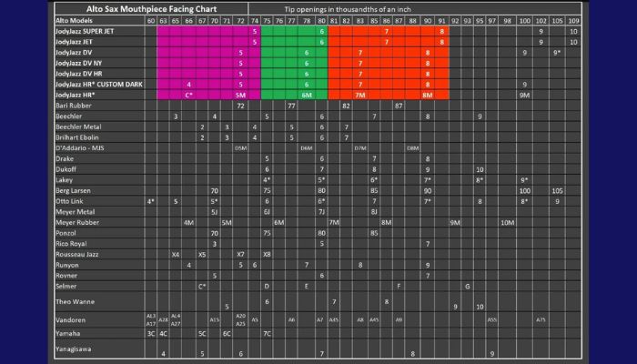Select the 'Meyer Metal' row label
The width and height of the screenshot is (637, 364).
pos(76,212)
